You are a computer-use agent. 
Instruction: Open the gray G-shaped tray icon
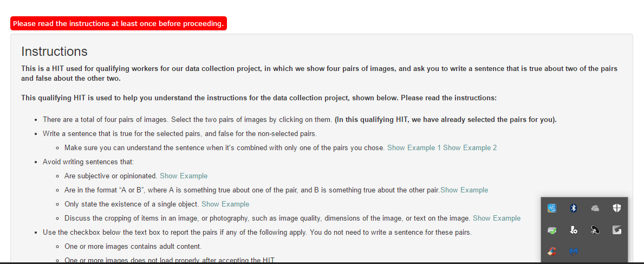[x=616, y=230]
